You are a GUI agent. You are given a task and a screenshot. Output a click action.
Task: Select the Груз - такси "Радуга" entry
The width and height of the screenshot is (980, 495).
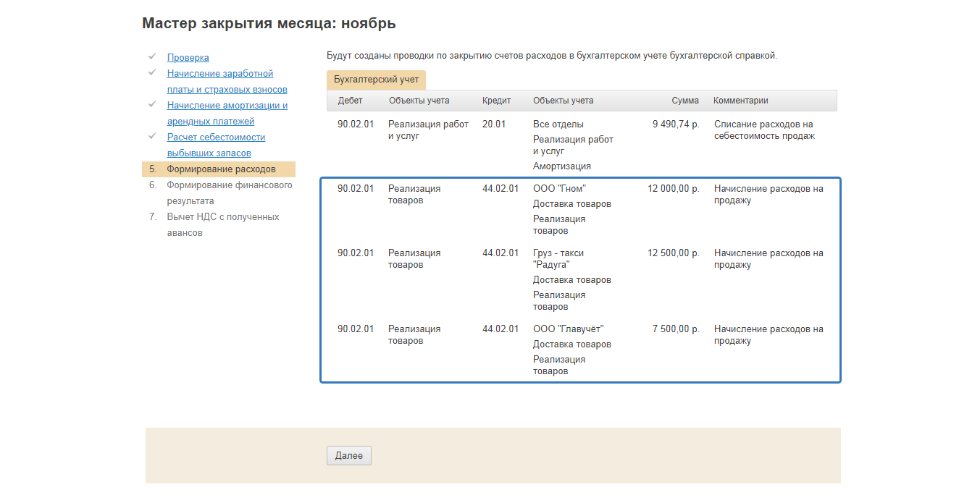click(558, 253)
